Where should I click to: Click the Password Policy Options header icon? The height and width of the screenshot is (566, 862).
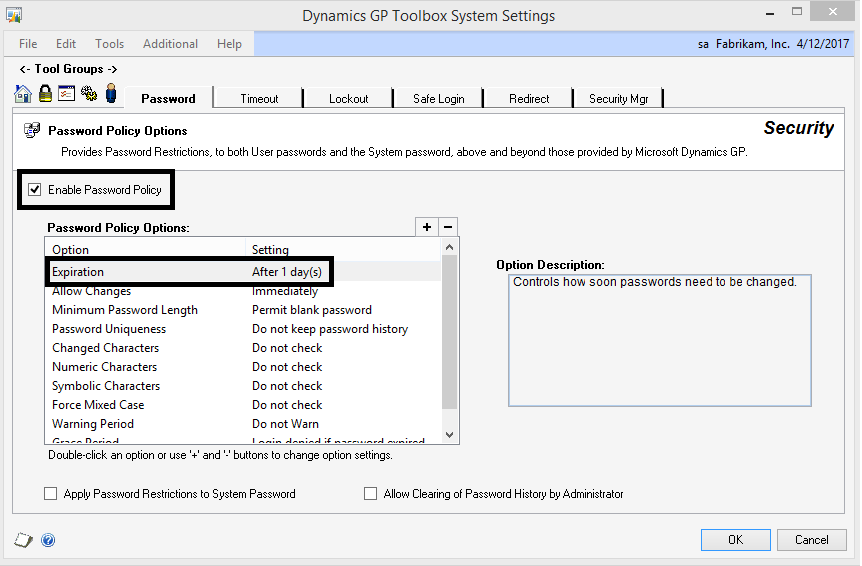(32, 130)
